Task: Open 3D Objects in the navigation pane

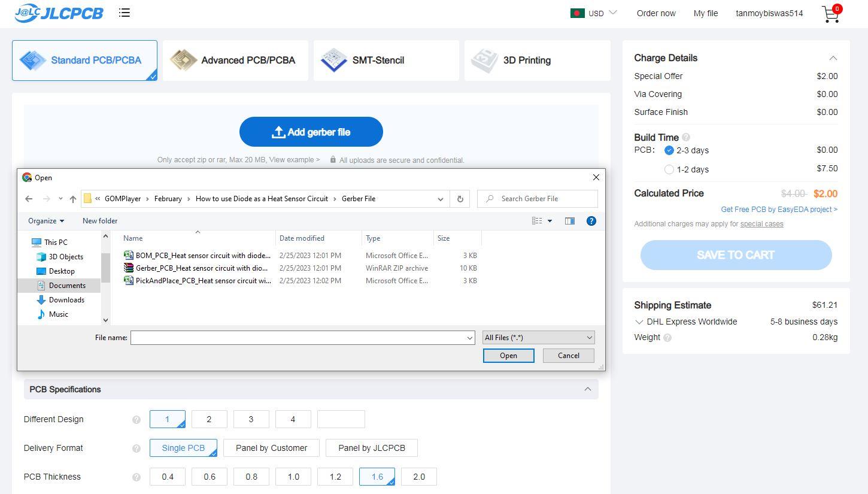Action: pyautogui.click(x=60, y=257)
